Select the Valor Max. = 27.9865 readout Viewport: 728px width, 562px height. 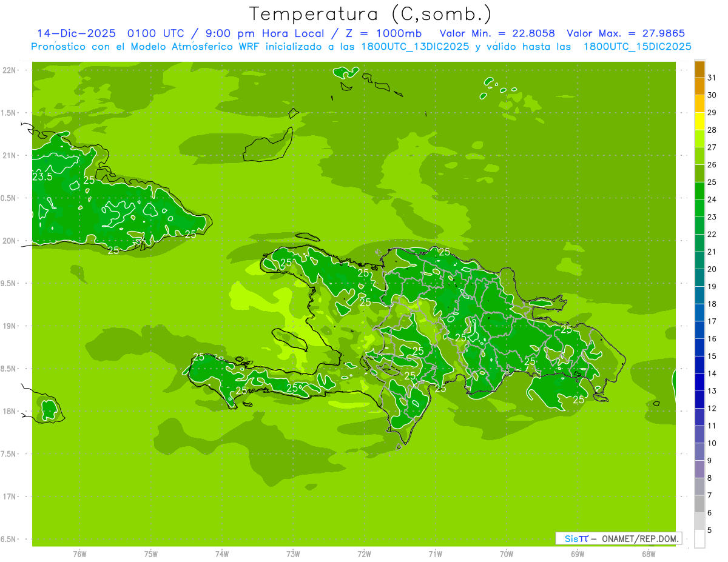pos(626,33)
